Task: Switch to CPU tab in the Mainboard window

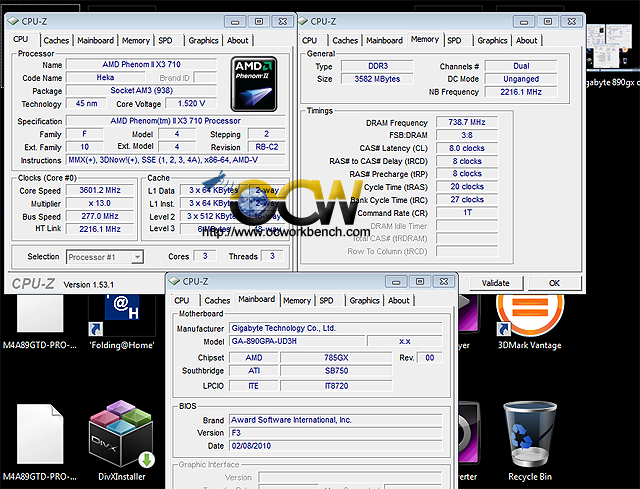Action: pyautogui.click(x=182, y=300)
